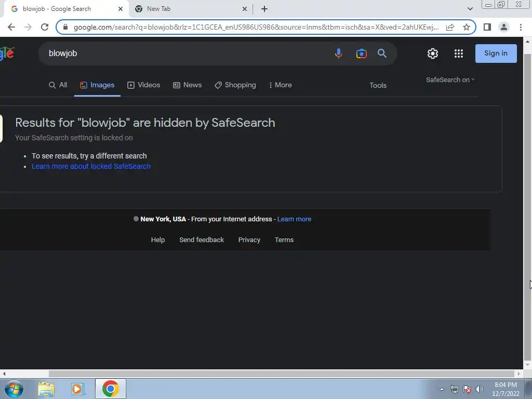Click the vertical scrollbar down arrow
Viewport: 532px width, 399px height.
click(527, 365)
